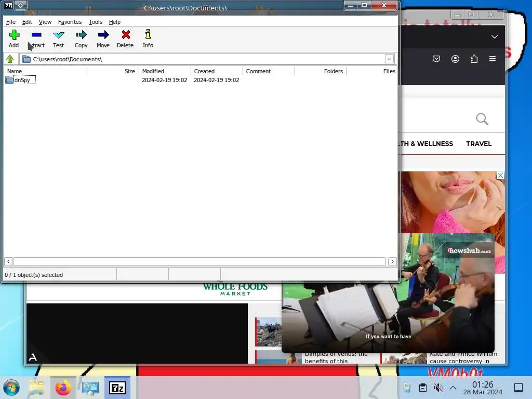
Task: Open the TRAVEL section link
Action: click(x=478, y=144)
